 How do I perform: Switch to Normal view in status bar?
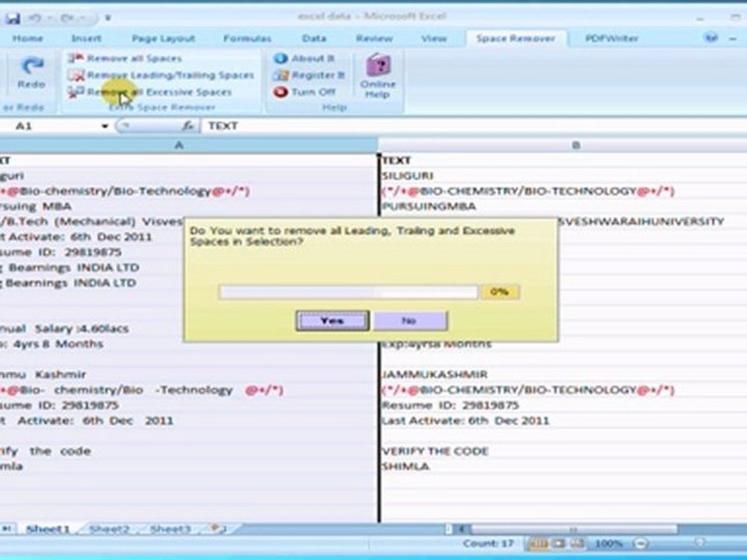pos(538,544)
